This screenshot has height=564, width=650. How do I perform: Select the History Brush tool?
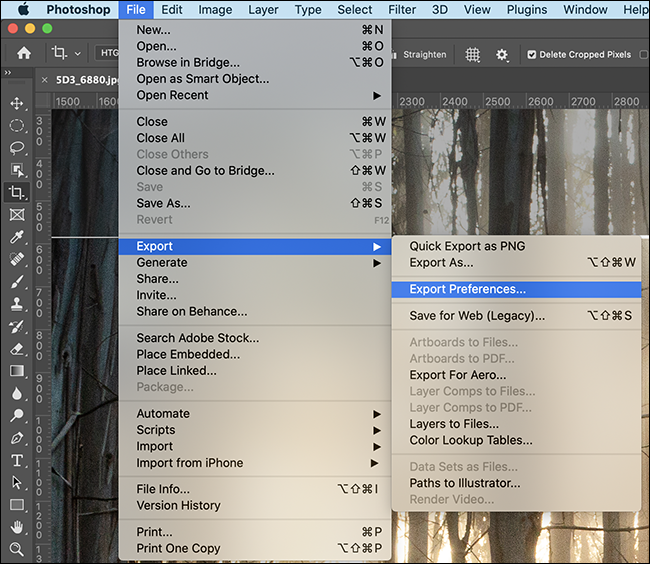[x=17, y=327]
